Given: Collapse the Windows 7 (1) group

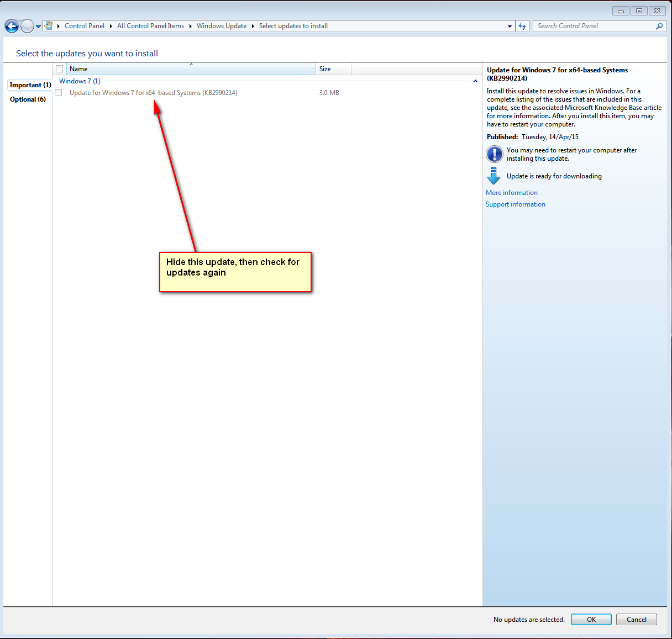Looking at the screenshot, I should 475,81.
